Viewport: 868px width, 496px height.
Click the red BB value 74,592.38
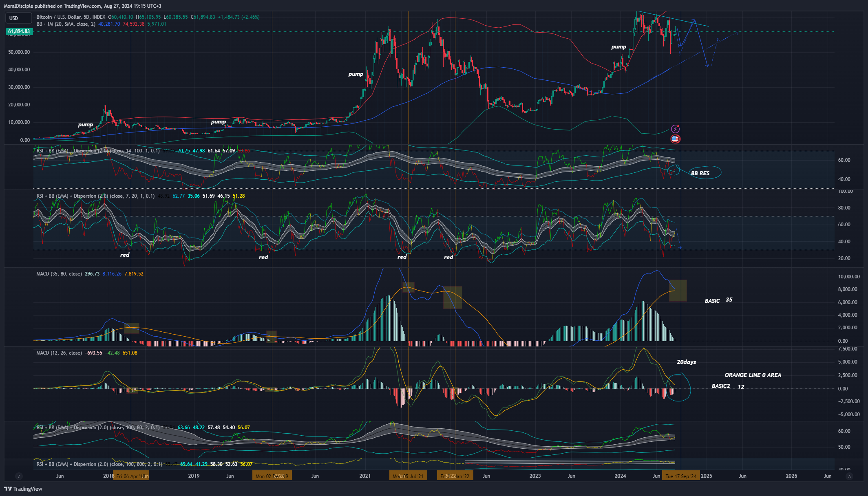(x=134, y=24)
